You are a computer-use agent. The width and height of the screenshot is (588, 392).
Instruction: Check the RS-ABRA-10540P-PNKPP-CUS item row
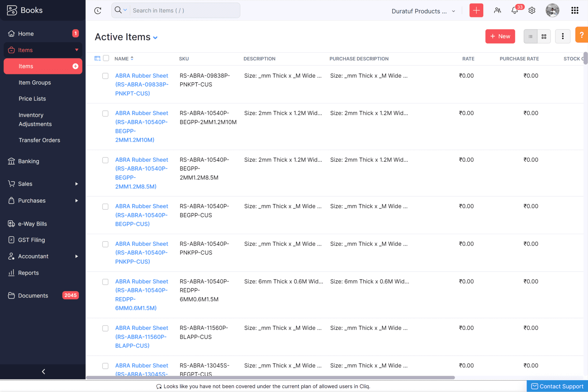[105, 244]
